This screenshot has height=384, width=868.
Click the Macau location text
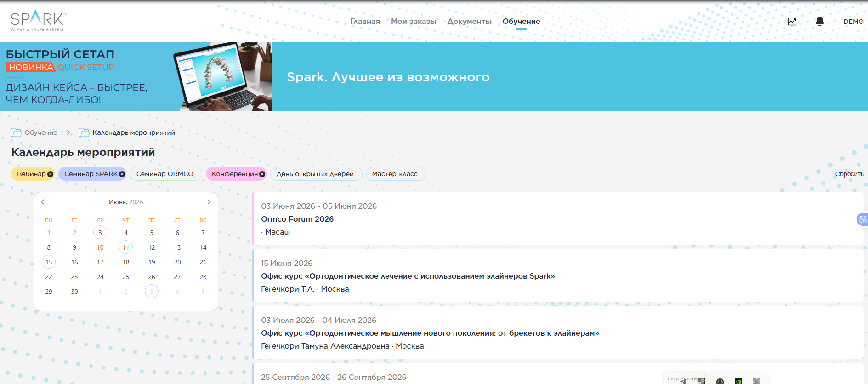coord(277,232)
